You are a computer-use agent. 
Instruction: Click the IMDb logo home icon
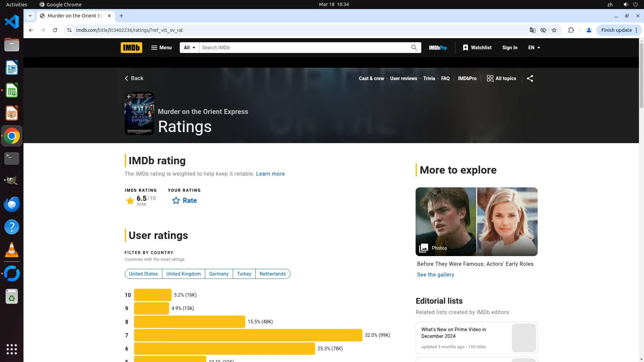tap(131, 48)
